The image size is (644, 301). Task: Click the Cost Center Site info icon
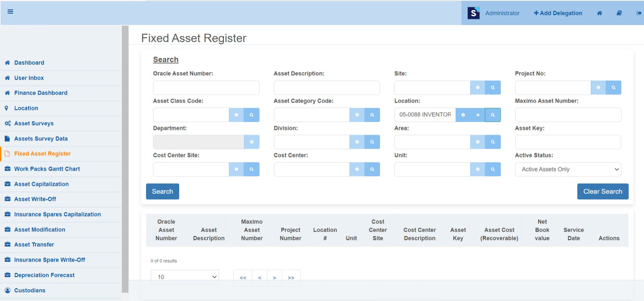click(237, 169)
